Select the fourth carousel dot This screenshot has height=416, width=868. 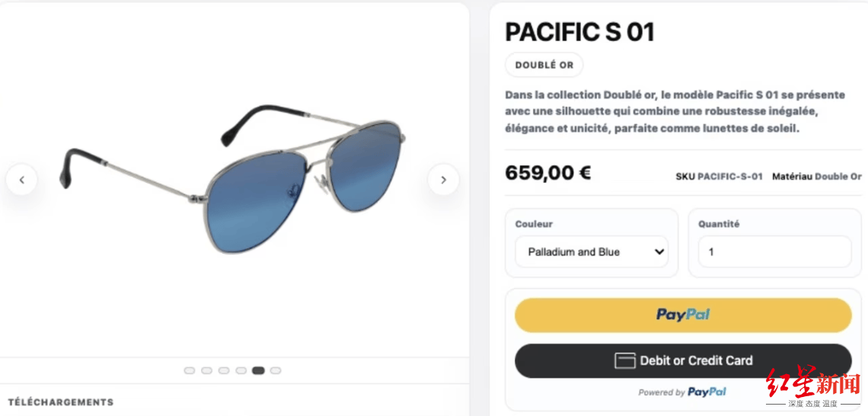241,371
